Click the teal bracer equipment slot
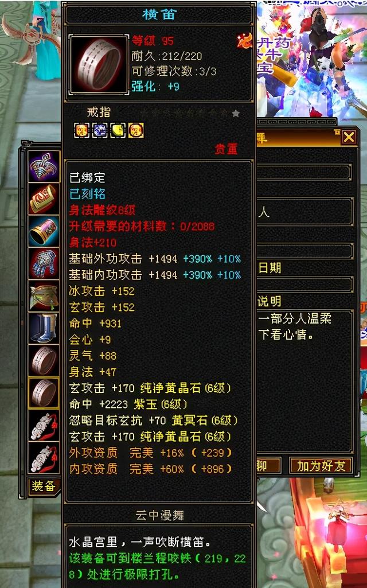This screenshot has height=588, width=367. [x=44, y=231]
